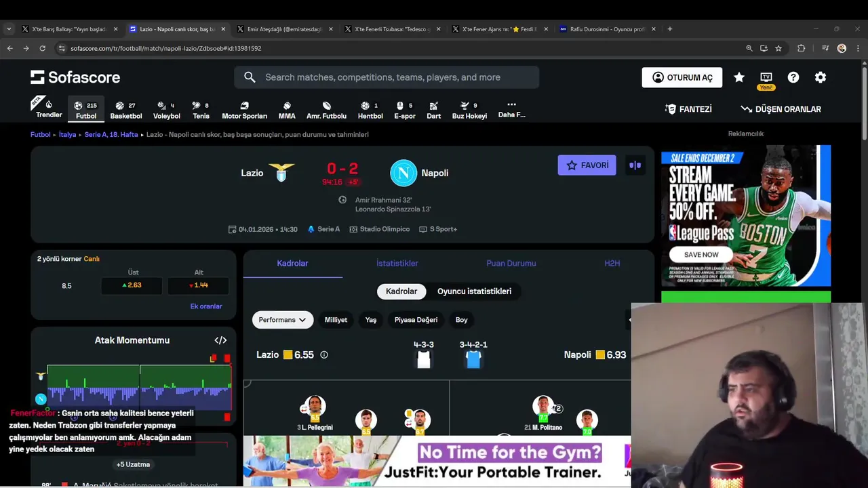Open Napoli team crest
Viewport: 868px width, 488px height.
coord(403,173)
